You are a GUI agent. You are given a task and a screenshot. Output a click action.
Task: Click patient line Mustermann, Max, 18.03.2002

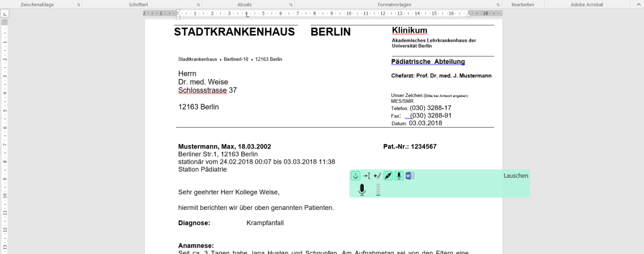click(x=225, y=147)
